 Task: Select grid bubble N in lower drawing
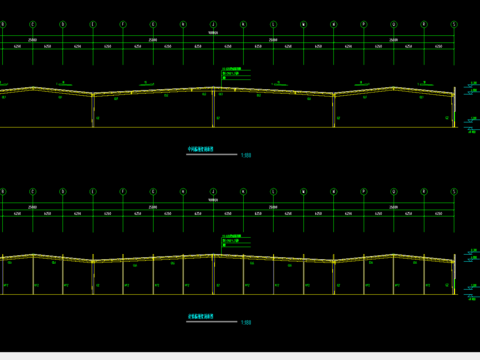pos(334,192)
